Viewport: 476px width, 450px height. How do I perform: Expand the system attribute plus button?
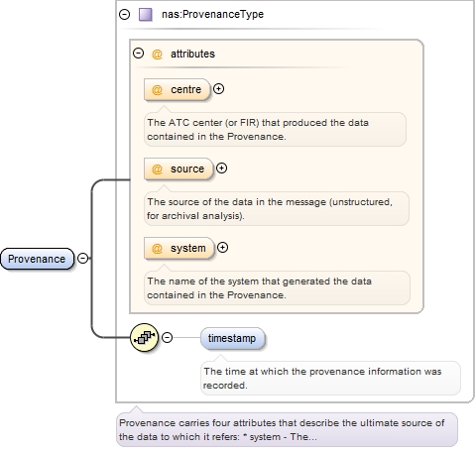pos(222,248)
